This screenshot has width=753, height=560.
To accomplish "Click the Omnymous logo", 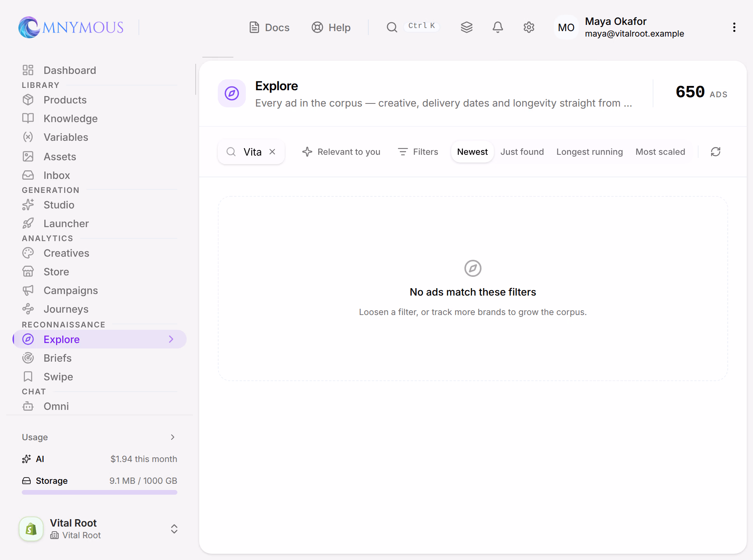I will (71, 27).
